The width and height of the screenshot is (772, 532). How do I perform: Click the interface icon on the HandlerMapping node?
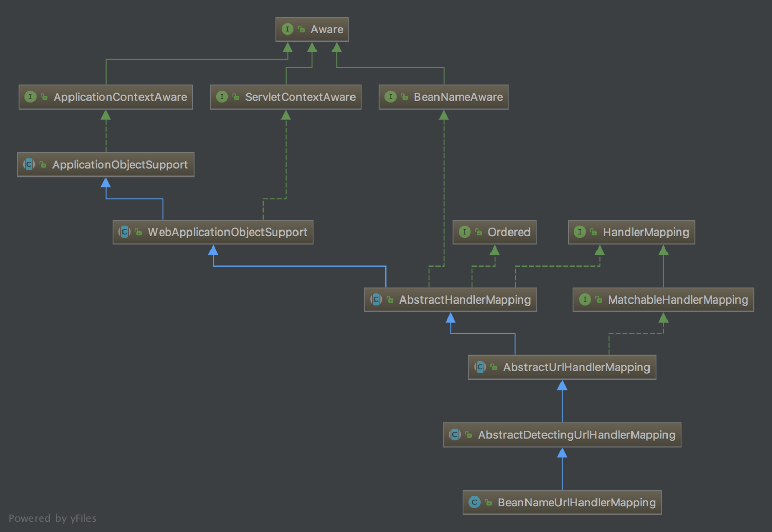click(x=580, y=232)
